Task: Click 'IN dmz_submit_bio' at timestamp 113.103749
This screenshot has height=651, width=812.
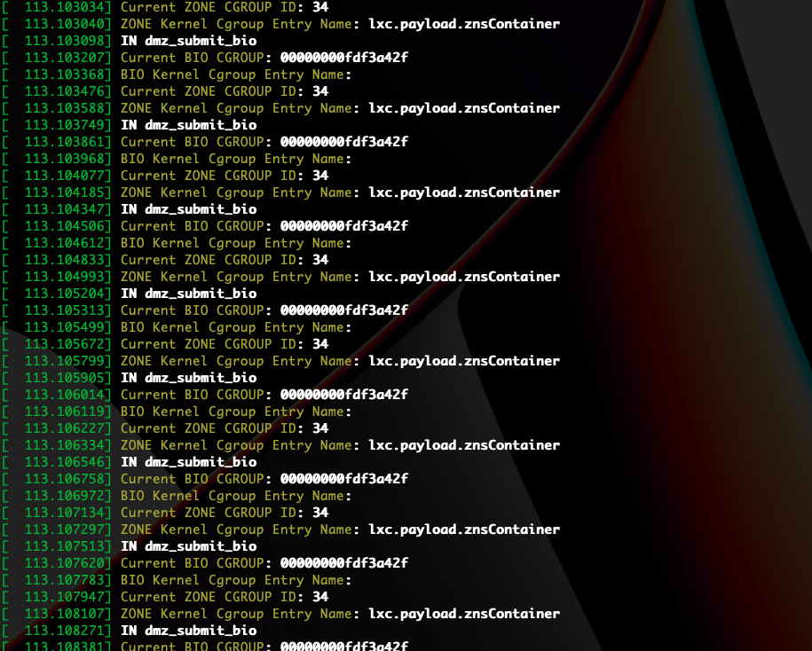Action: tap(188, 125)
